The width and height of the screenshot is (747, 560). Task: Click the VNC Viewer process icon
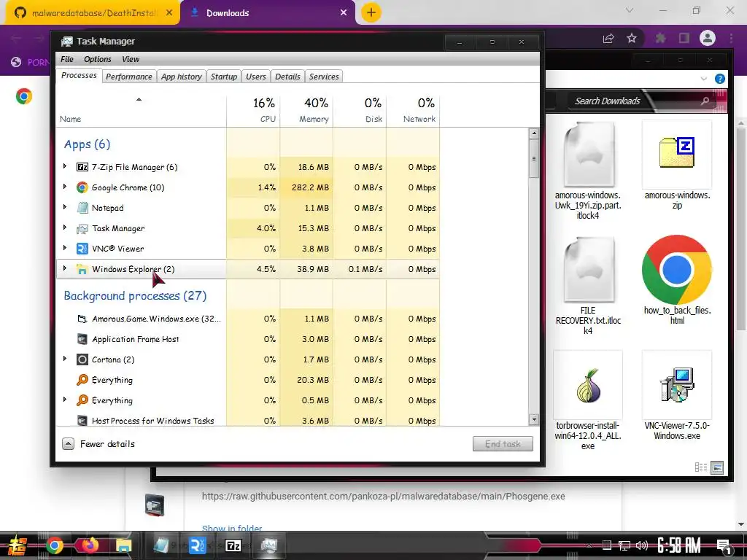coord(82,249)
